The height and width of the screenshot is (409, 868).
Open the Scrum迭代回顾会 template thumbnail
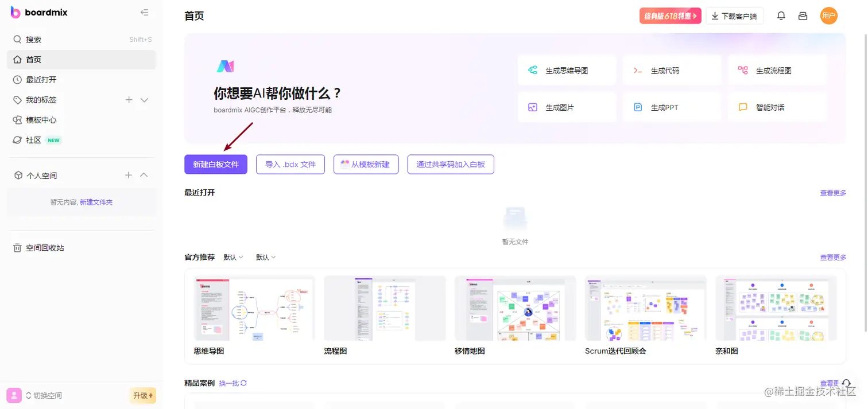pyautogui.click(x=645, y=309)
